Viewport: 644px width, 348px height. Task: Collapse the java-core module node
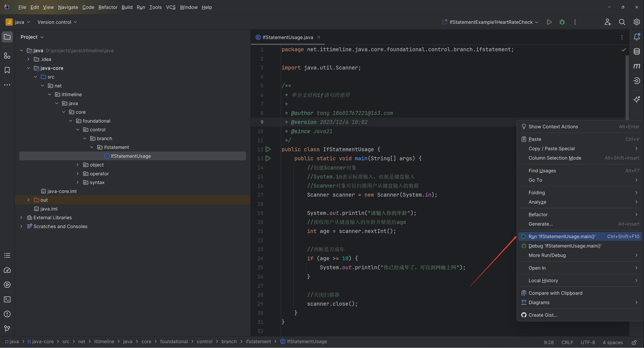28,68
